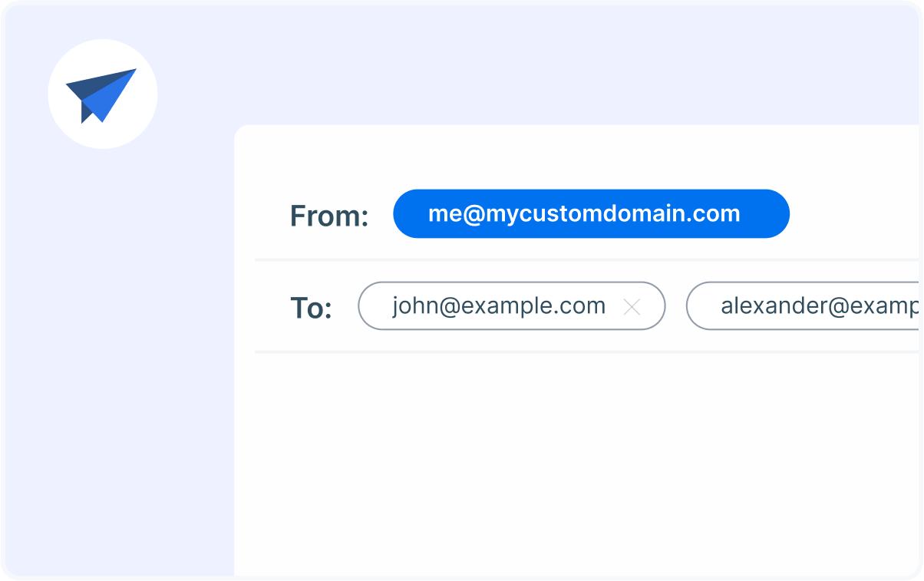Select the john@example.com recipient chip
Image resolution: width=924 pixels, height=581 pixels.
(x=497, y=306)
